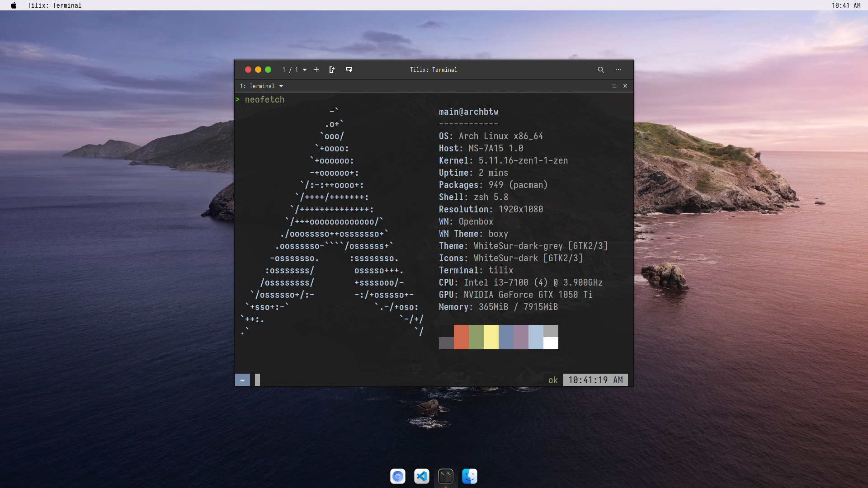Select the yellow swatch in the neofetch palette

[x=491, y=337]
